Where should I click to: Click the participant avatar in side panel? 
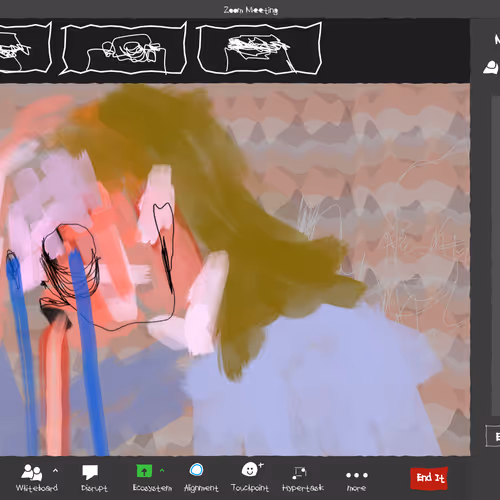(x=491, y=68)
